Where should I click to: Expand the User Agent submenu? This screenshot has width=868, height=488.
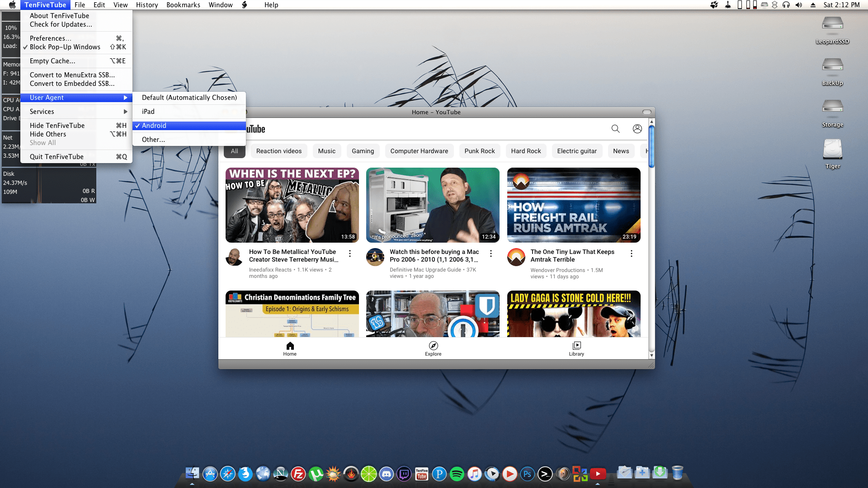click(76, 98)
